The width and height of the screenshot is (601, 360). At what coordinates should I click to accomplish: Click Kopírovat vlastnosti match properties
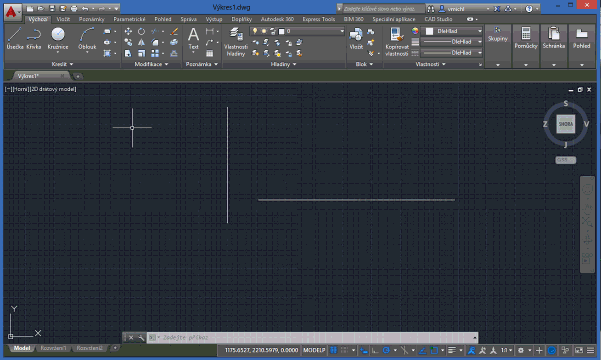397,42
